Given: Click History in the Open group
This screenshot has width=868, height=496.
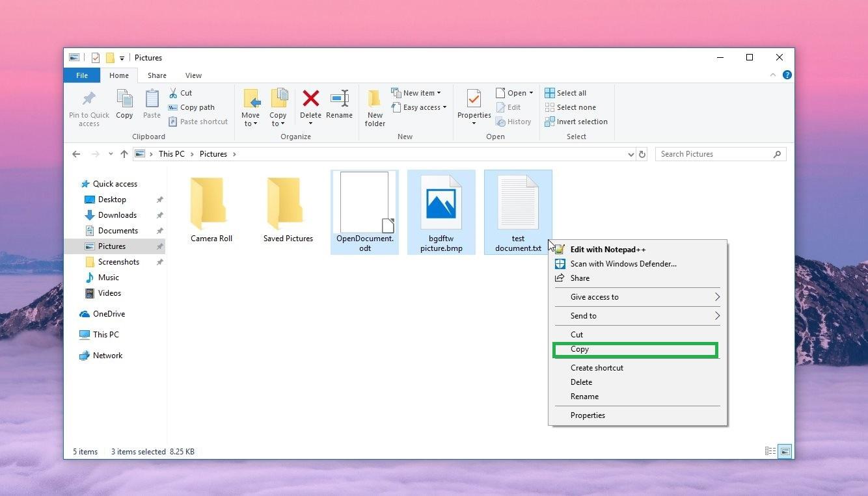Looking at the screenshot, I should pos(513,122).
